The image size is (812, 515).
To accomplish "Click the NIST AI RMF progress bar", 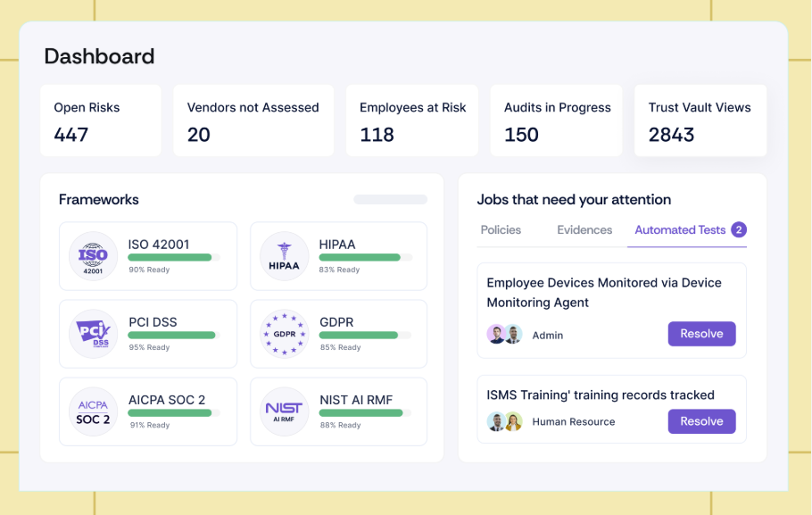I will click(x=366, y=413).
